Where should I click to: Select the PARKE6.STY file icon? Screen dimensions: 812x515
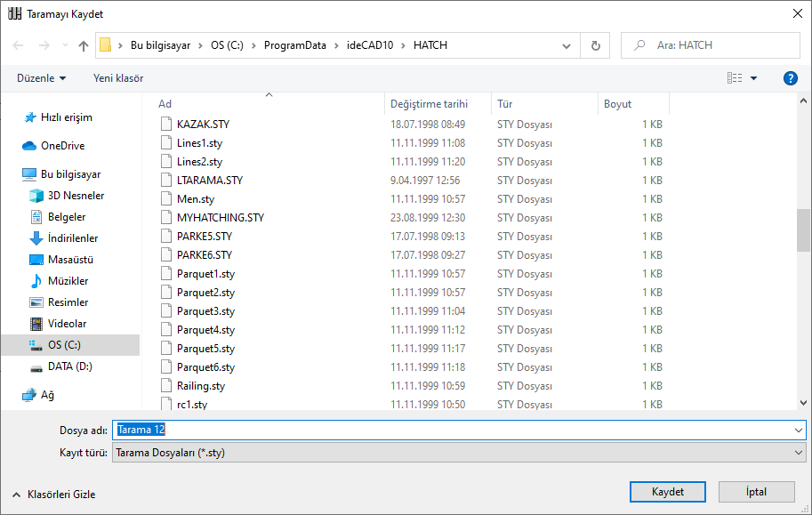(166, 254)
